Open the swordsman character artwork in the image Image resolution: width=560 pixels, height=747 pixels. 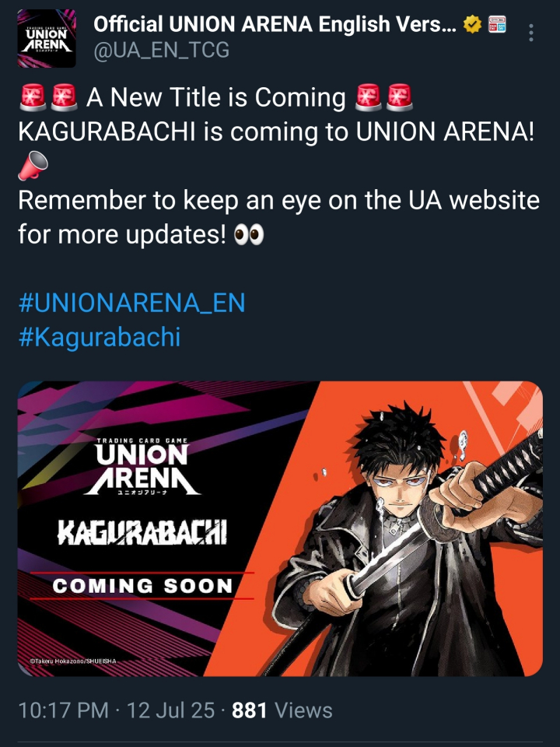pos(410,538)
